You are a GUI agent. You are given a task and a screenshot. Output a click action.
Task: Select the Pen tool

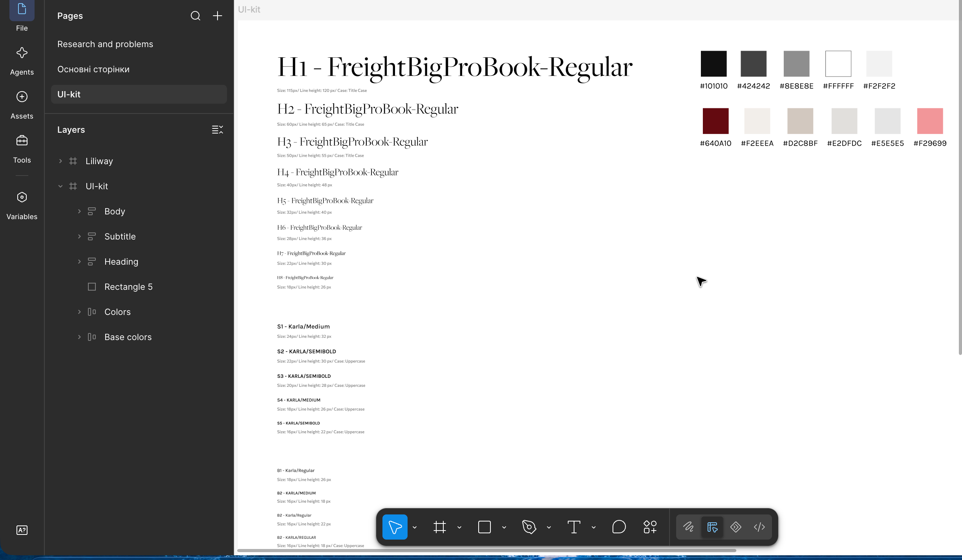click(529, 527)
